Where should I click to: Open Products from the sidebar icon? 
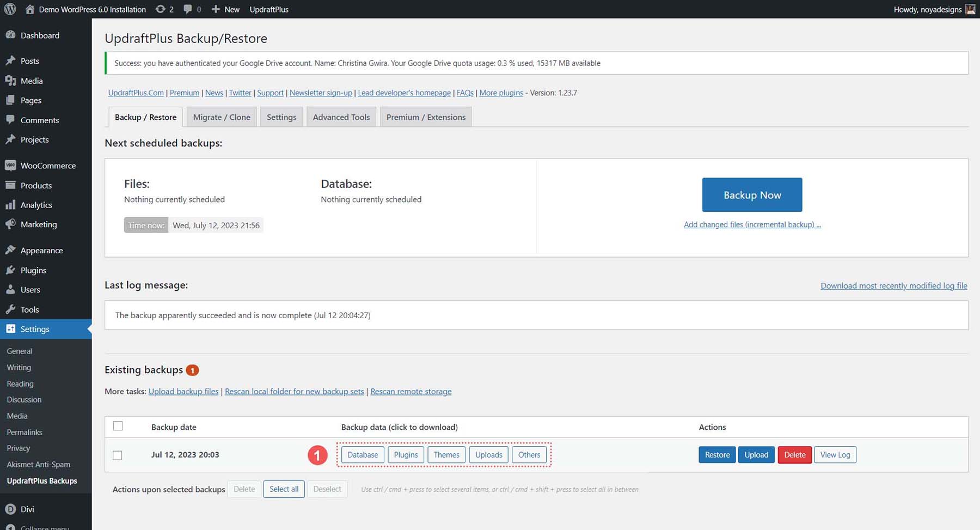[11, 185]
